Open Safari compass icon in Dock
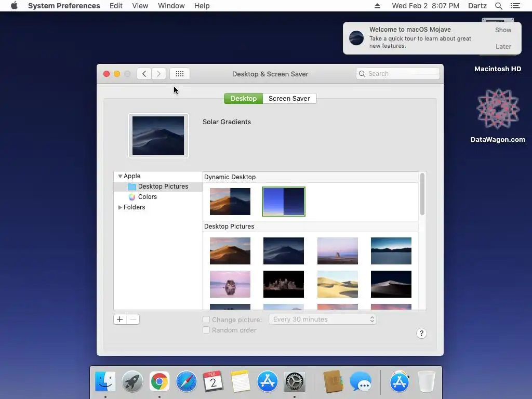Viewport: 532px width, 399px height. pos(187,381)
